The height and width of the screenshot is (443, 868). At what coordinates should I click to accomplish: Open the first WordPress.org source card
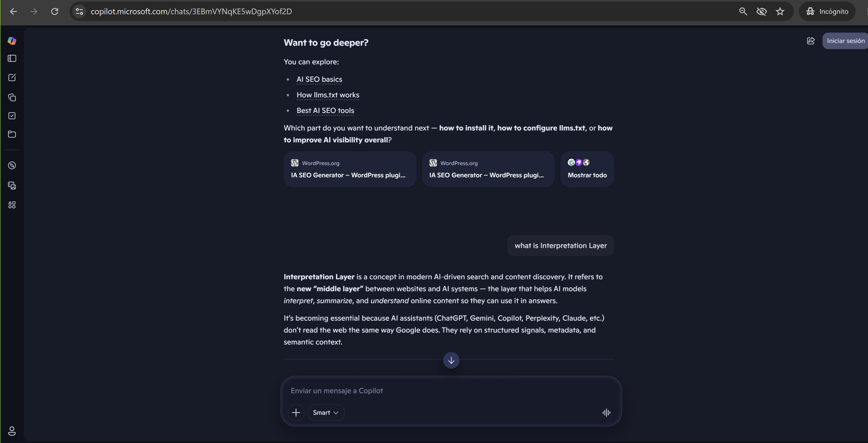click(x=350, y=169)
